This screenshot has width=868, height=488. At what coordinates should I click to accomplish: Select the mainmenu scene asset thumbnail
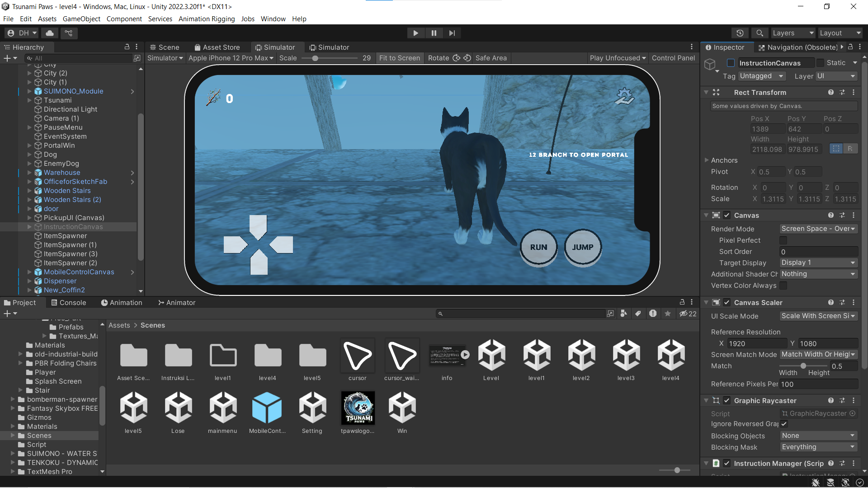click(222, 407)
